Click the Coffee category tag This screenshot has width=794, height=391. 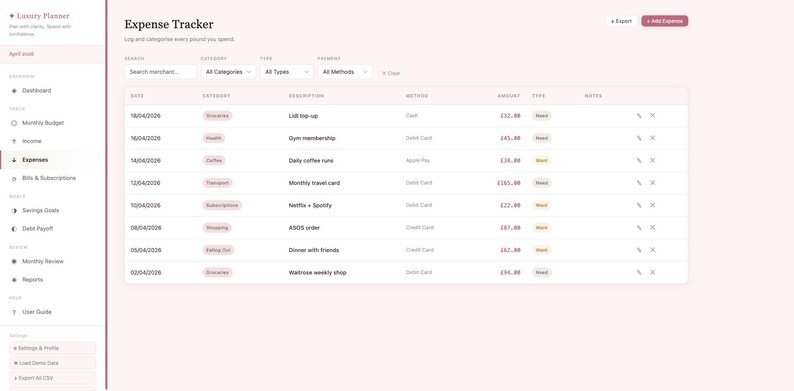214,161
